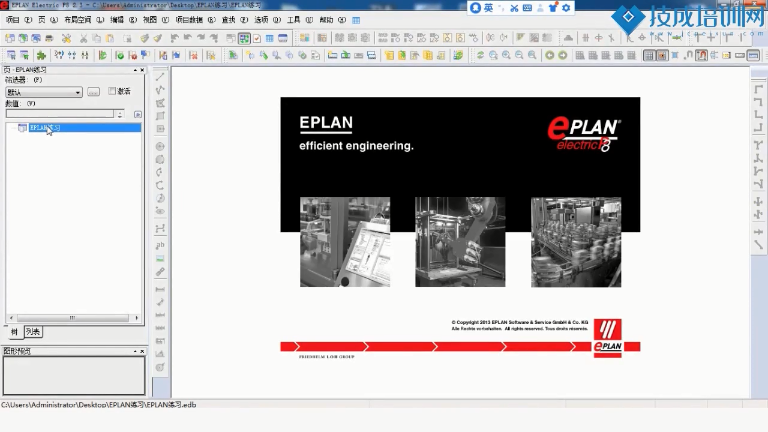Click the Paste clipboard icon
This screenshot has height=432, width=768.
(x=110, y=38)
